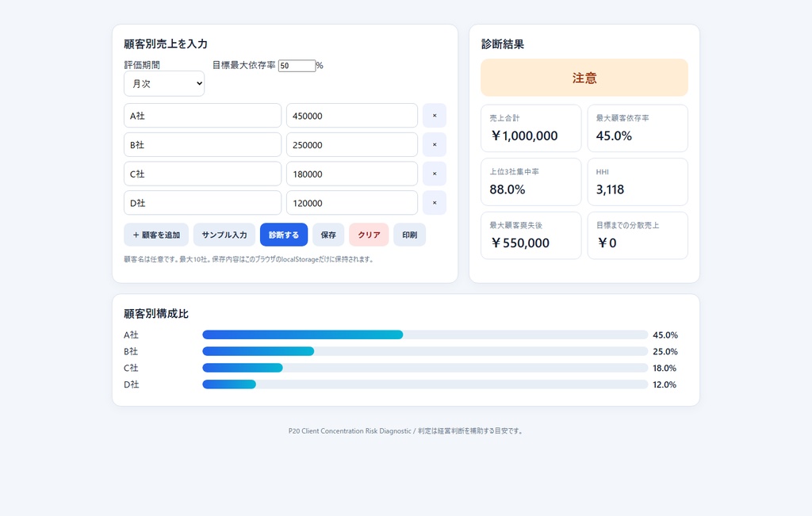Viewport: 812px width, 516px height.
Task: Run diagnosis with 診断する button
Action: pyautogui.click(x=284, y=235)
